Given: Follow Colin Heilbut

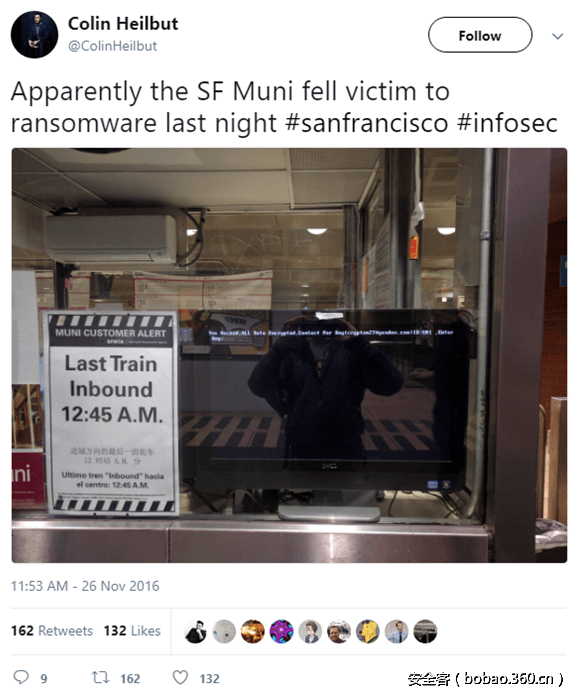Looking at the screenshot, I should coord(480,35).
